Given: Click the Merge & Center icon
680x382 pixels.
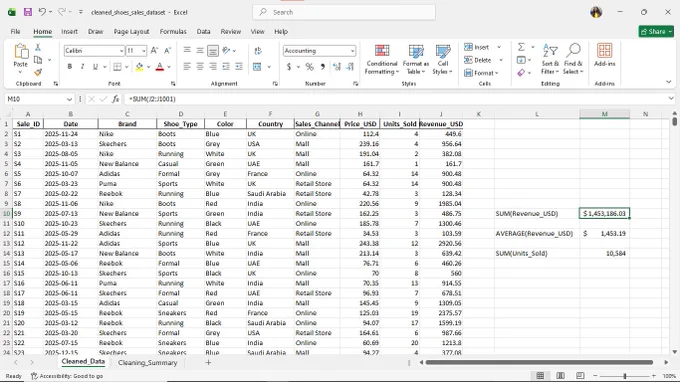Looking at the screenshot, I should pos(257,67).
